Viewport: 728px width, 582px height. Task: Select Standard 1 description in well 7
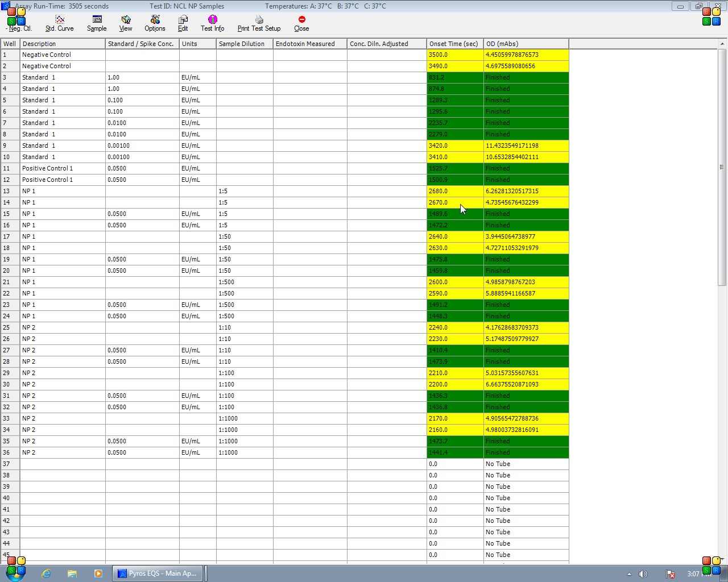pos(63,123)
